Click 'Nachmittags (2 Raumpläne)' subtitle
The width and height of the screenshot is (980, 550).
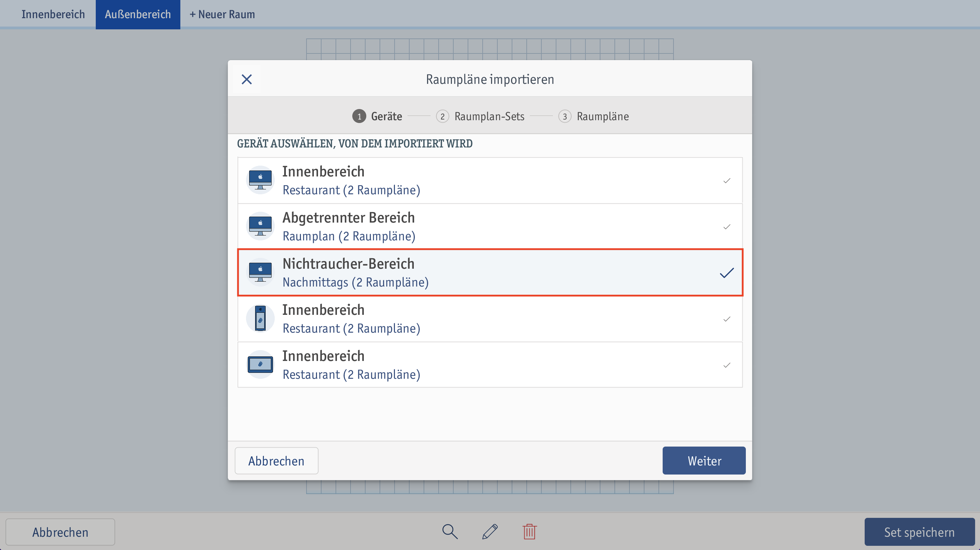tap(356, 282)
